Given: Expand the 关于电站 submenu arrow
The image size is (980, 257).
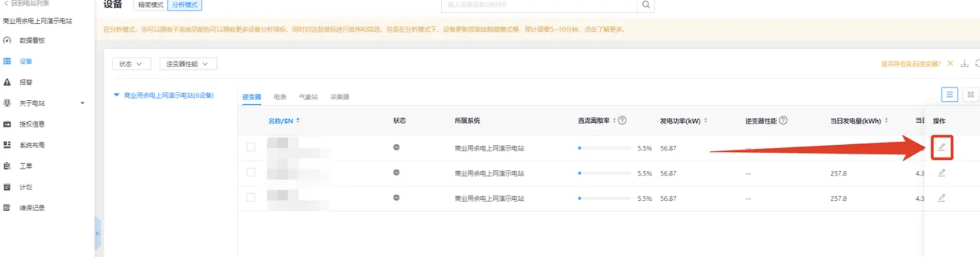Looking at the screenshot, I should point(82,103).
